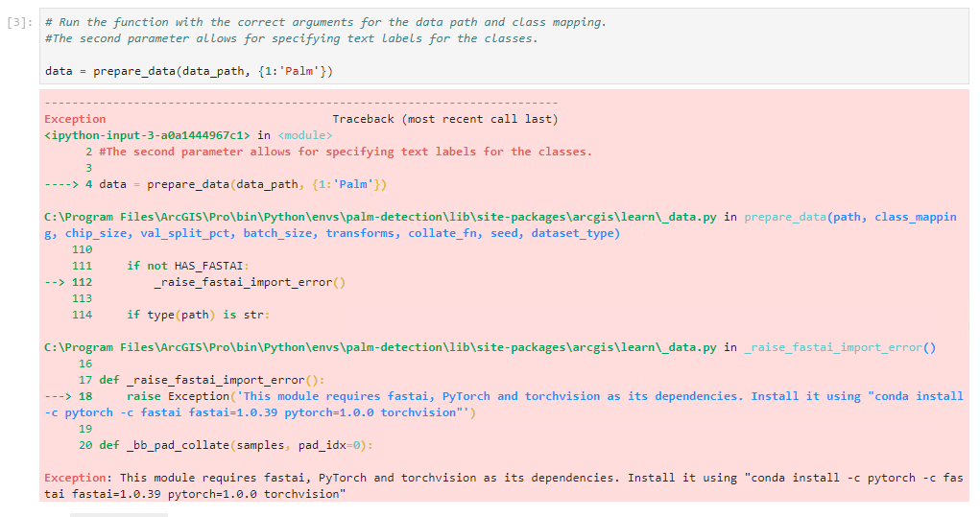
Task: Click the ipython-input-3-a0a1444967c1 reference
Action: click(x=147, y=135)
